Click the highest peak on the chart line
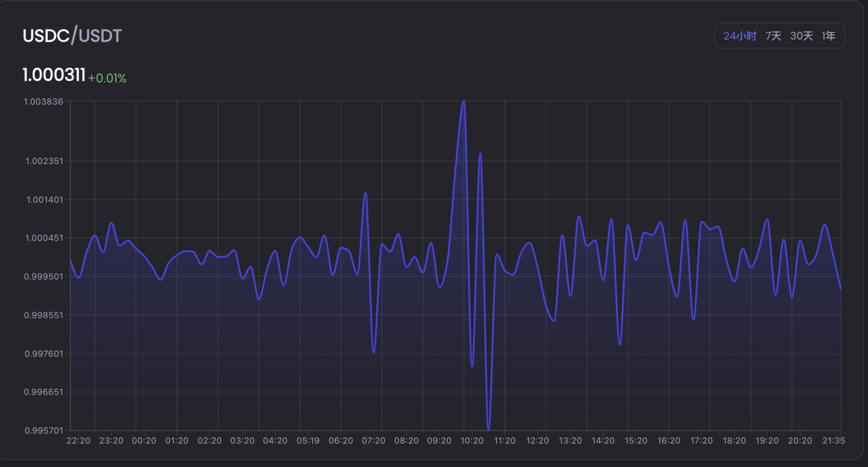This screenshot has height=467, width=868. 463,101
